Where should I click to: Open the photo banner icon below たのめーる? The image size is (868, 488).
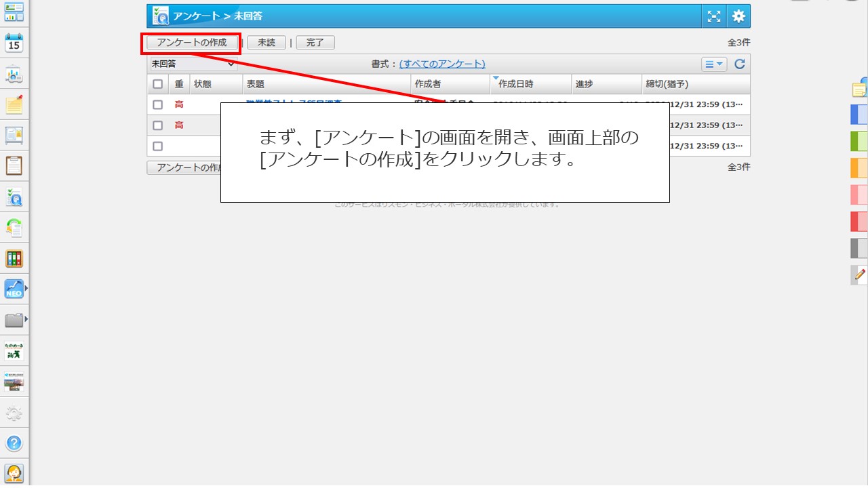[x=14, y=382]
